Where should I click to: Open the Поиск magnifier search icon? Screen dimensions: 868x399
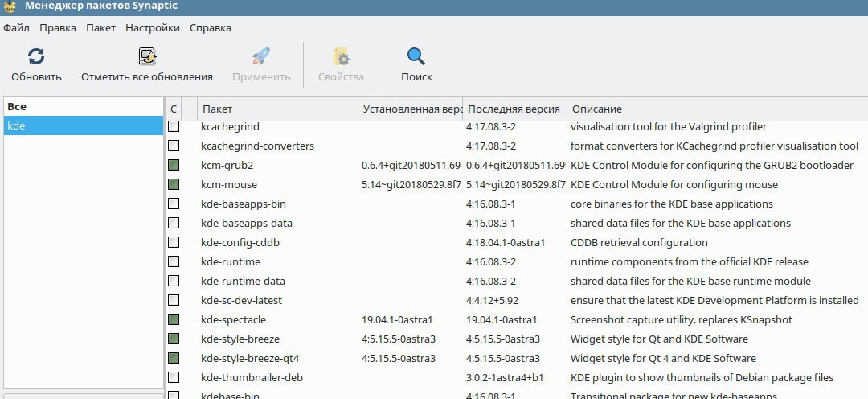pos(416,56)
